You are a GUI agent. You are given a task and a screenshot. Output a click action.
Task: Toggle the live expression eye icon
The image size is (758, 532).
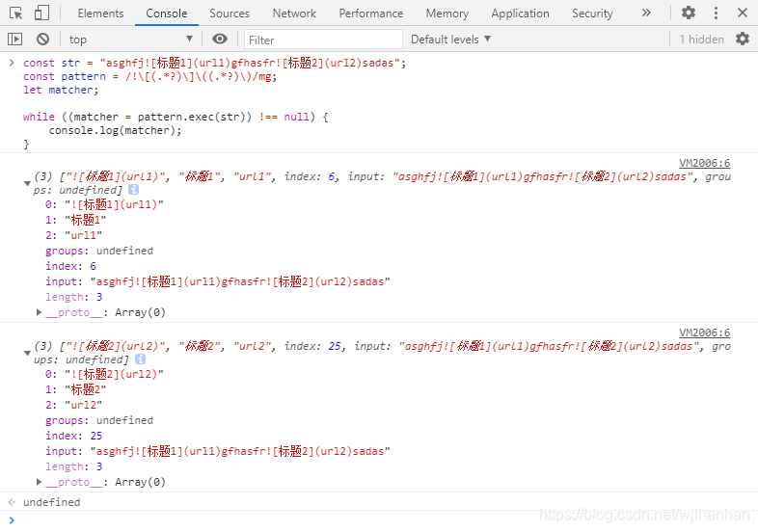point(220,39)
